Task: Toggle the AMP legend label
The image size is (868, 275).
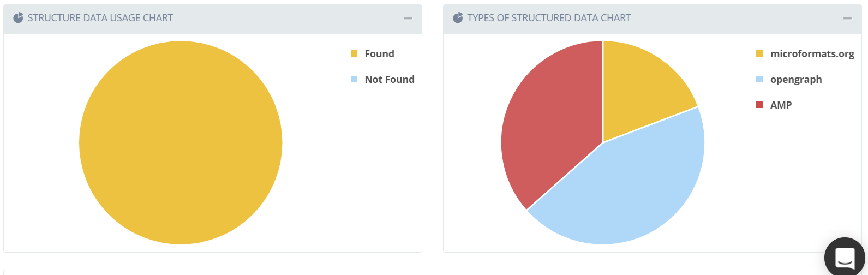Action: 781,105
